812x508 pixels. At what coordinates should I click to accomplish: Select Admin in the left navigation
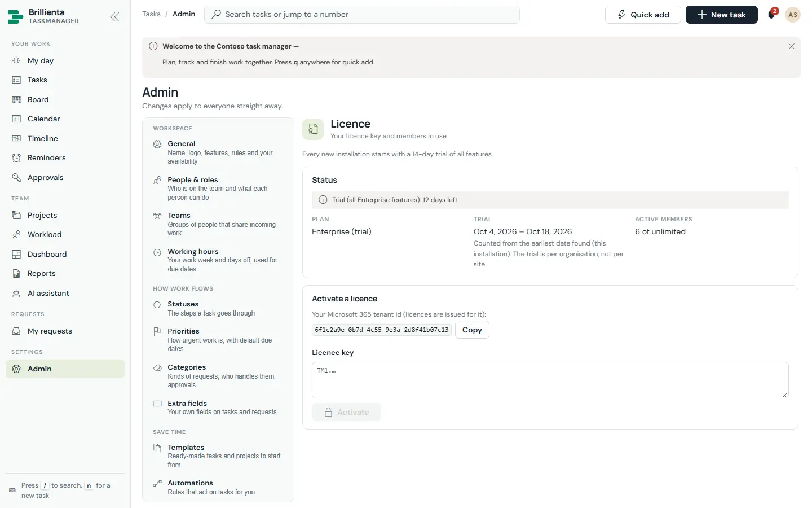coord(65,369)
